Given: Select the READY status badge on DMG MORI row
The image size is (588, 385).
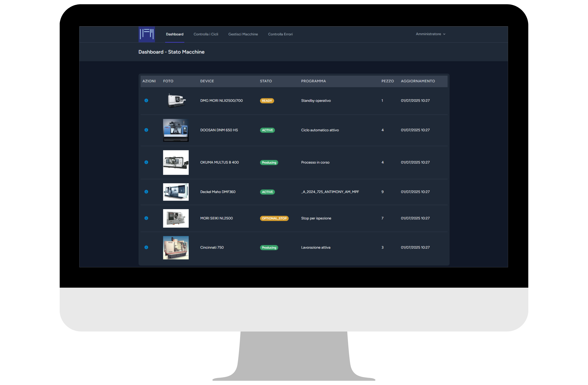Looking at the screenshot, I should 267,100.
